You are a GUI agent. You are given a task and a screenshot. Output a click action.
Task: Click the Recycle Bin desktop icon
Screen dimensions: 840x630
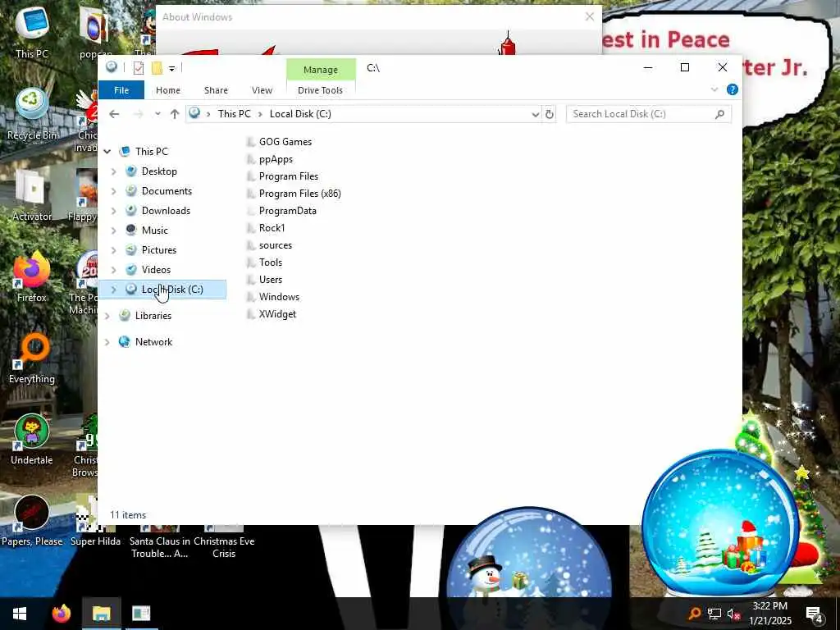32,114
